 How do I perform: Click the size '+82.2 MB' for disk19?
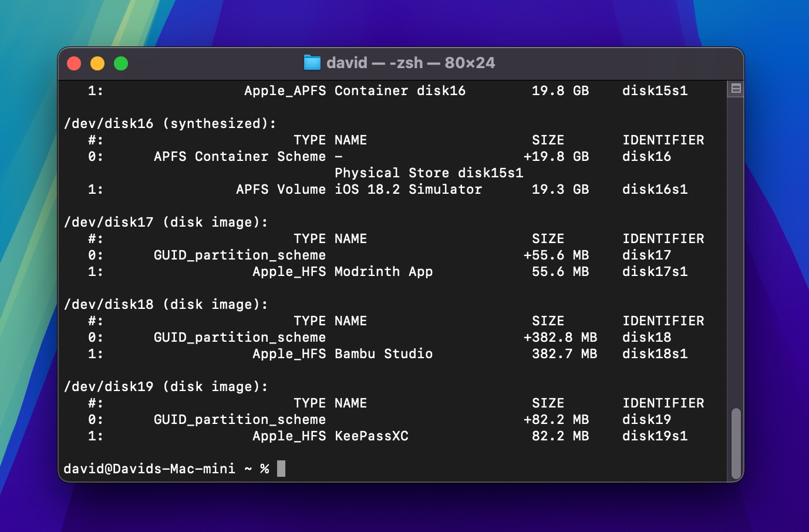click(556, 419)
